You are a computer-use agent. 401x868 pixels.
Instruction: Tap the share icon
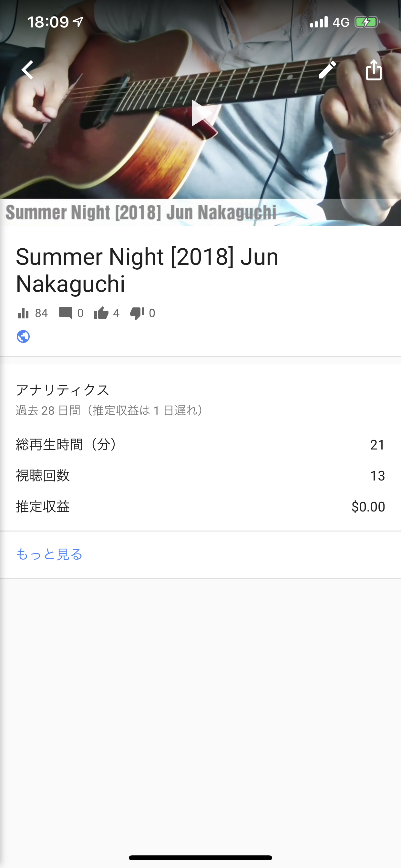pos(374,70)
